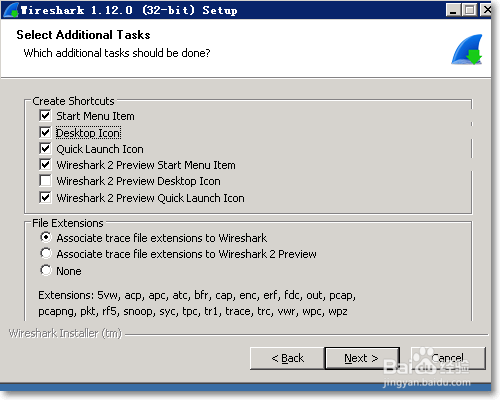
Task: Toggle the Start Menu Item checkbox
Action: 45,115
